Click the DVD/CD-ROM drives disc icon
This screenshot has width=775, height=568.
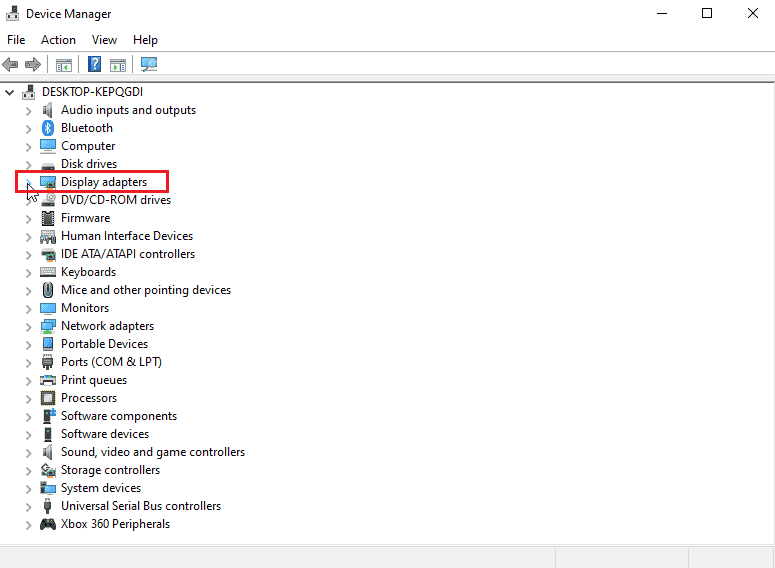[48, 200]
